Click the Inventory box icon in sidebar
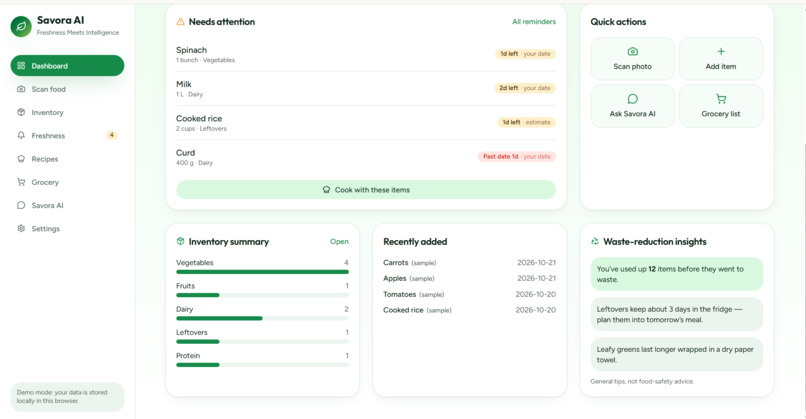 click(x=21, y=112)
